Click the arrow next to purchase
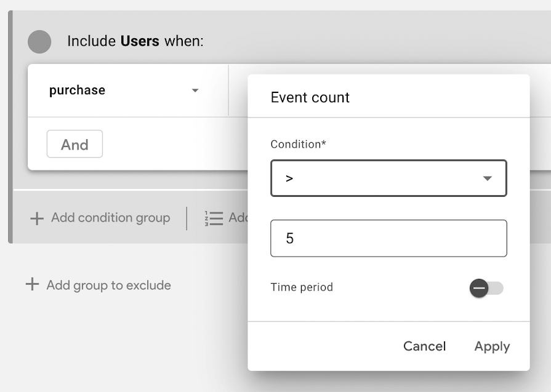This screenshot has height=392, width=551. tap(195, 90)
